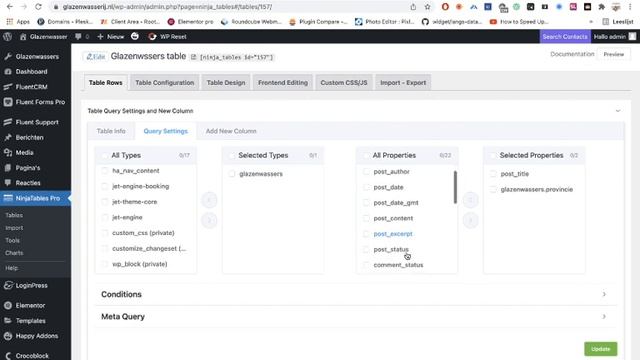Image resolution: width=640 pixels, height=360 pixels.
Task: Copy the ninja_tables shortcode icon
Action: click(193, 57)
